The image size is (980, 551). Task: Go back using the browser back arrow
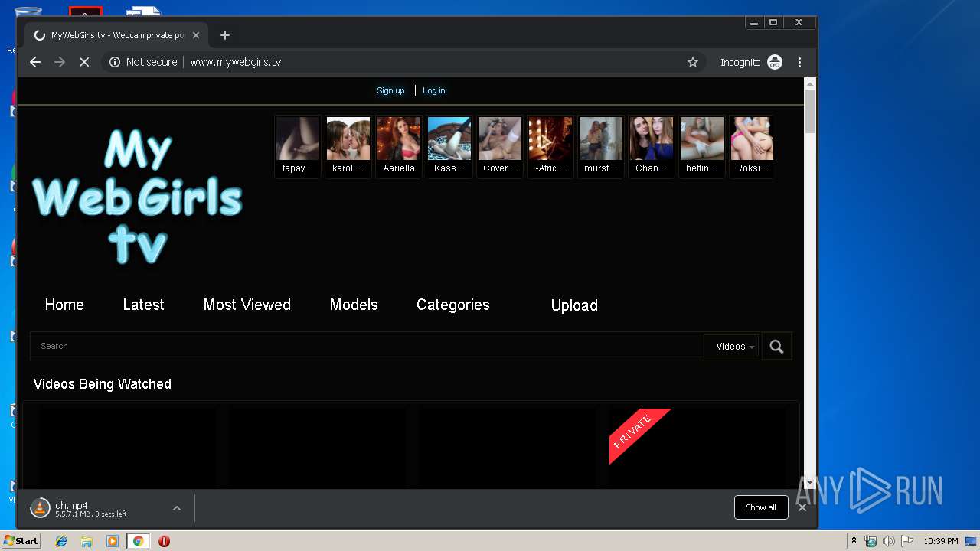[x=35, y=62]
